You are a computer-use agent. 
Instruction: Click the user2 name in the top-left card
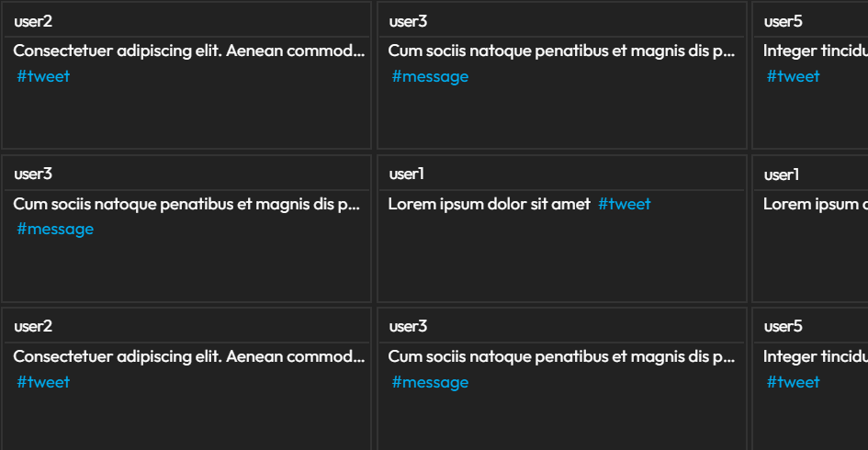(33, 21)
